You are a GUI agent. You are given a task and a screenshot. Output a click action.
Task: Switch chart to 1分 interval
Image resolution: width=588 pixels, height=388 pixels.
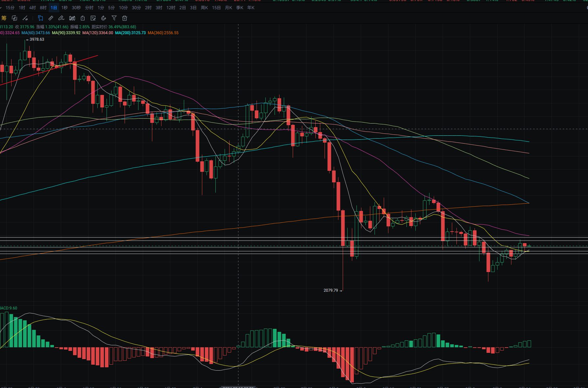coord(101,8)
